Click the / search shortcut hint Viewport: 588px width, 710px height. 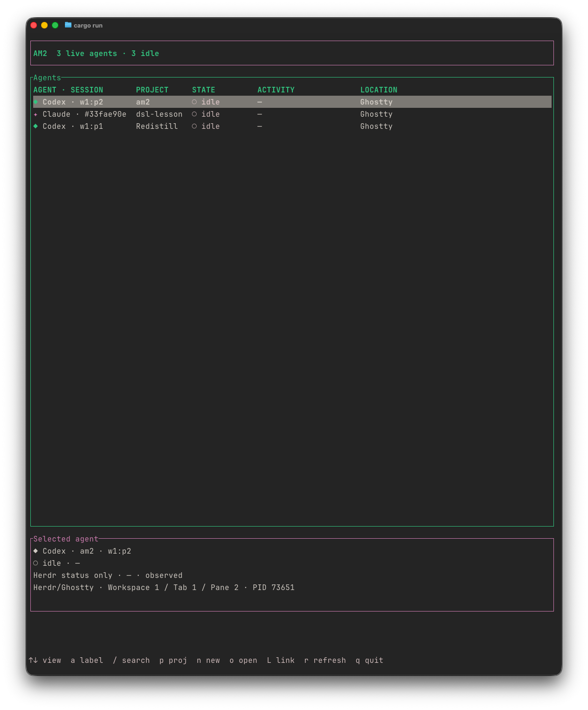click(131, 660)
